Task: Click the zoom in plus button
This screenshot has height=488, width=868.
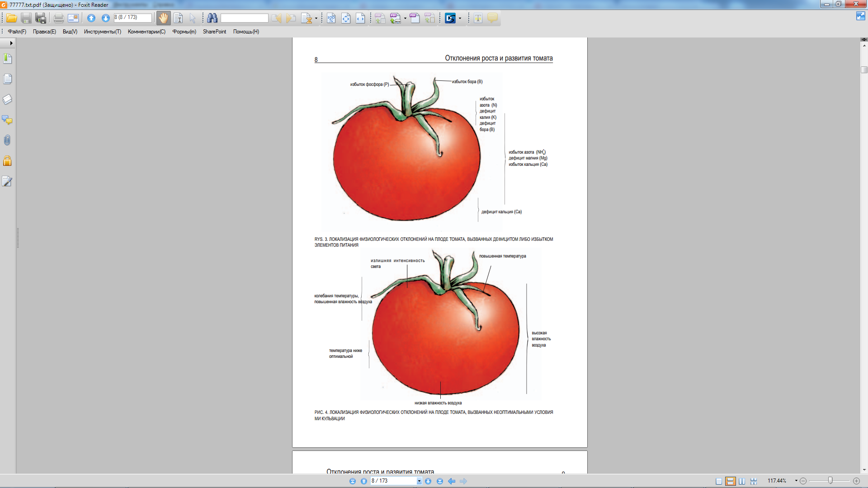Action: coord(856,481)
